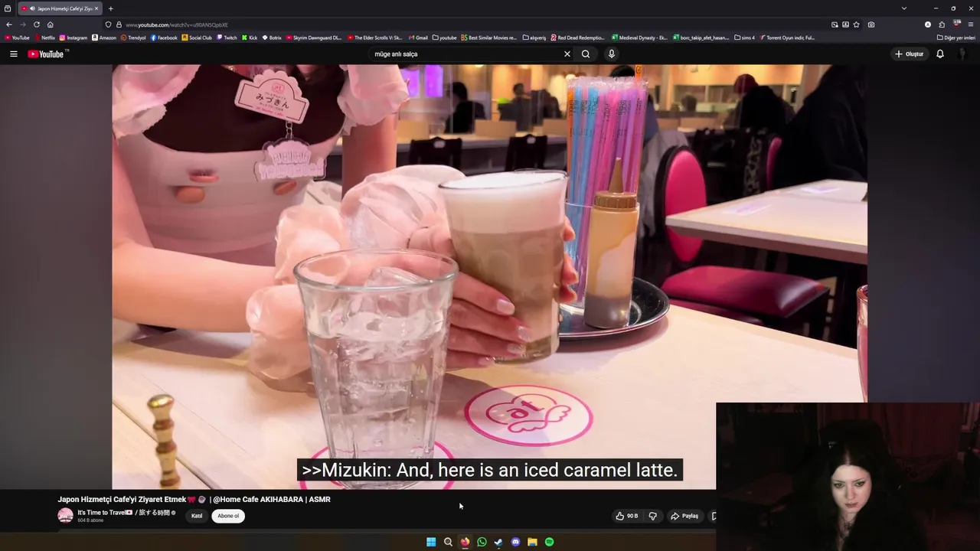
Task: Open the Twitch bookmark
Action: [x=227, y=37]
